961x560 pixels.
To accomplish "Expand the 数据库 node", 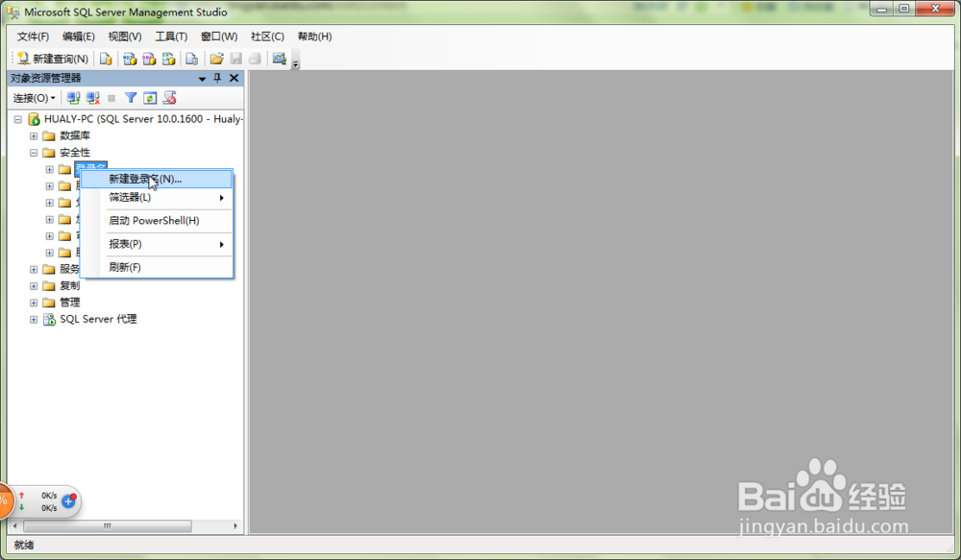I will pyautogui.click(x=34, y=135).
